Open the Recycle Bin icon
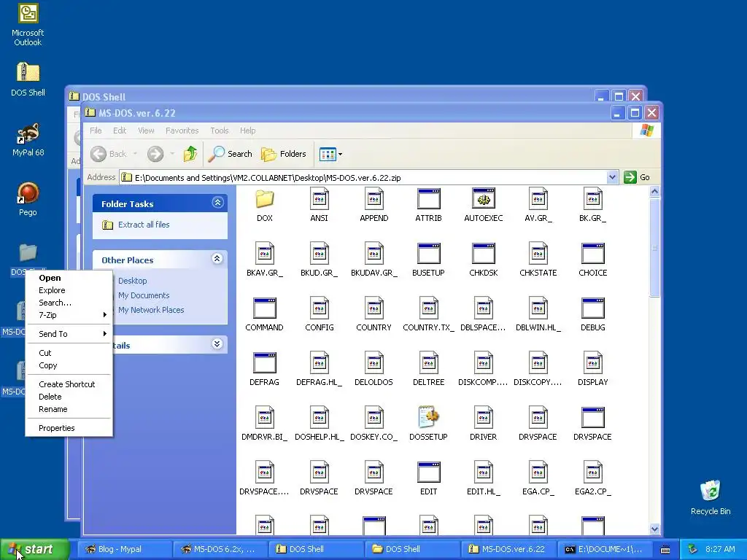This screenshot has width=747, height=560. (x=711, y=497)
